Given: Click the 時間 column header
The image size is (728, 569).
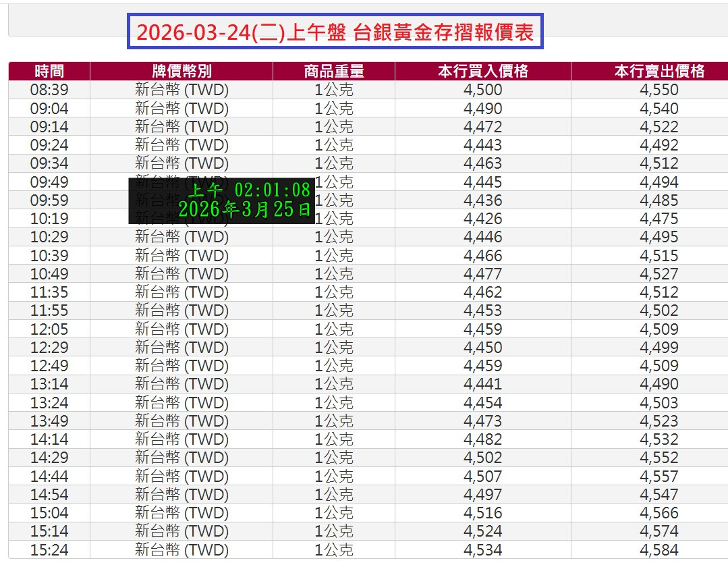Looking at the screenshot, I should click(49, 71).
